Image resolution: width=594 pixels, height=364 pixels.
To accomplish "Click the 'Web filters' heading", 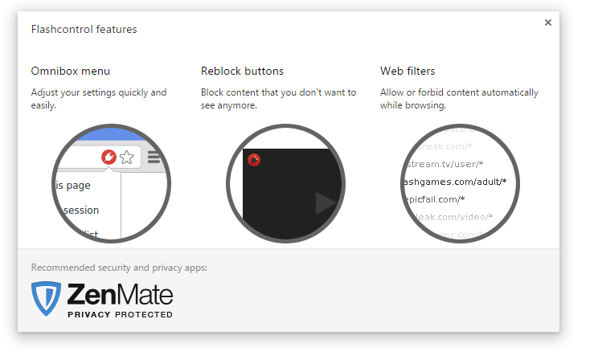I will point(408,72).
